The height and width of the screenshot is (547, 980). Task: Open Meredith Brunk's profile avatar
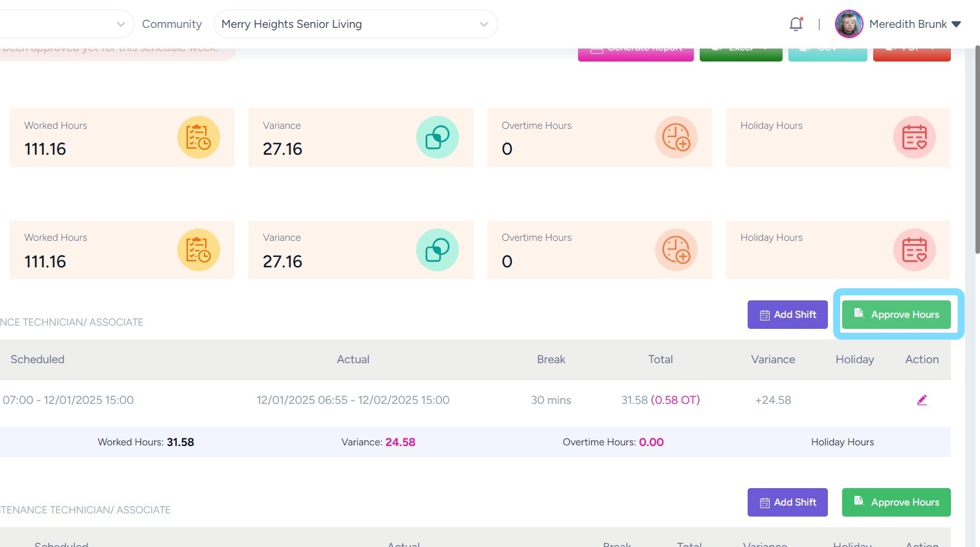coord(849,24)
